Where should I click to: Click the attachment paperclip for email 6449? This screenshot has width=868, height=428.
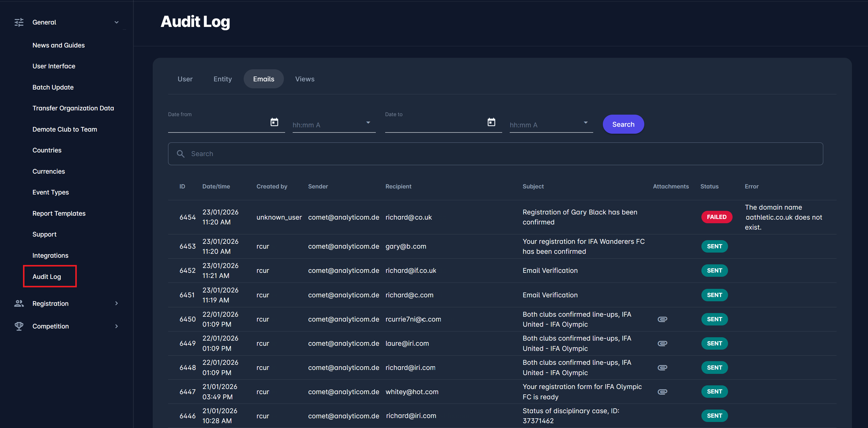point(662,343)
